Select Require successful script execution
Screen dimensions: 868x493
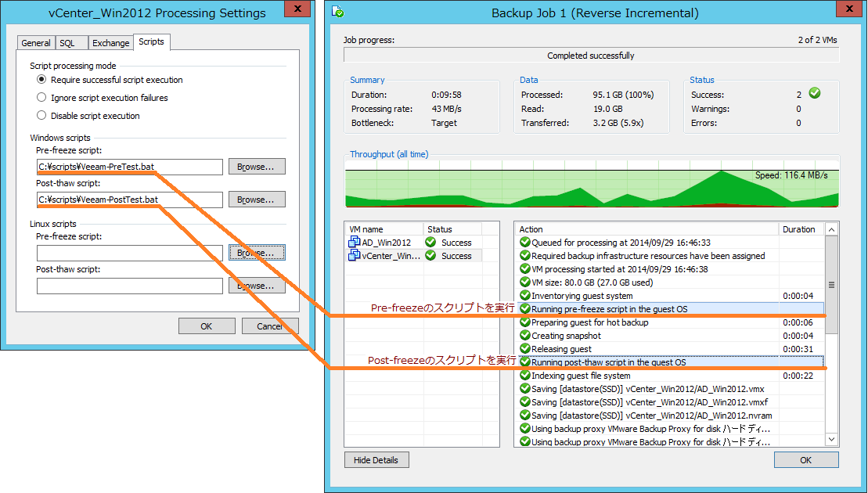point(41,80)
